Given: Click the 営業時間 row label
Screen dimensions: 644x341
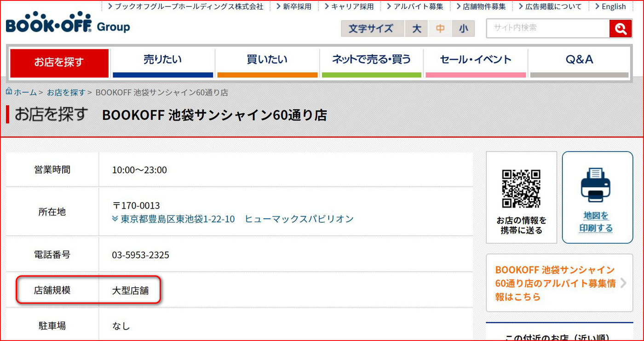Looking at the screenshot, I should click(x=52, y=170).
